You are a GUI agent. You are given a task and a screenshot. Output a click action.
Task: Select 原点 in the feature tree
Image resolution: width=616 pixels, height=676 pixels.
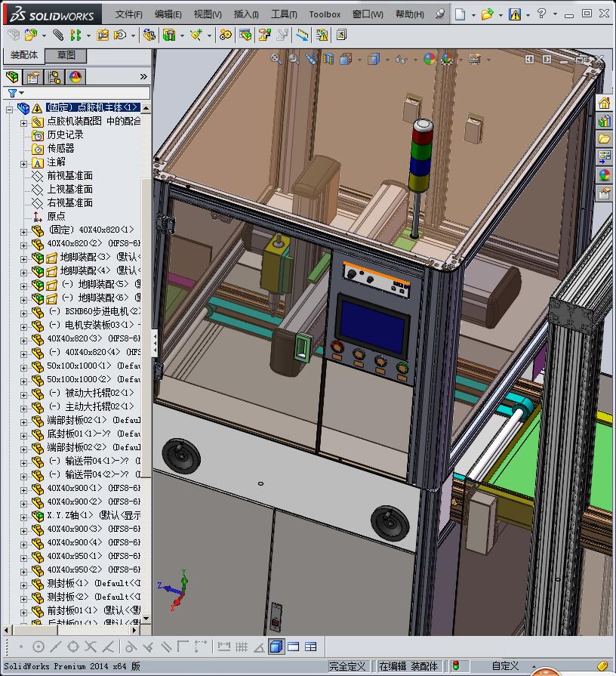[x=56, y=217]
